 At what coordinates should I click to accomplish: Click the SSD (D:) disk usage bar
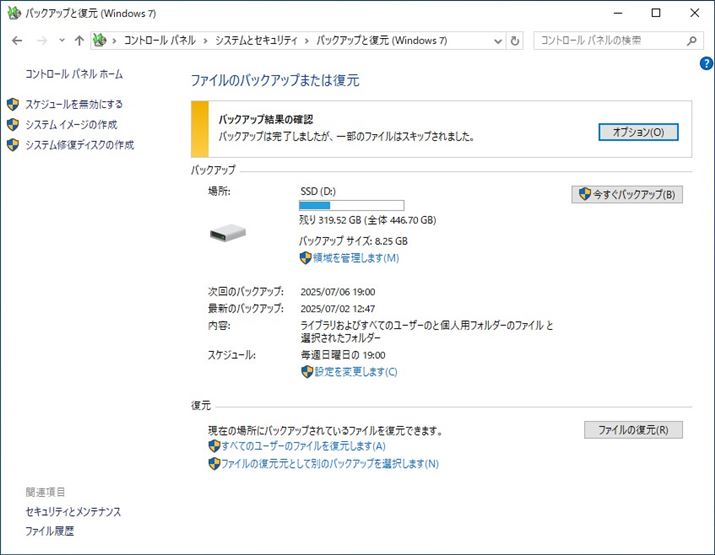351,205
